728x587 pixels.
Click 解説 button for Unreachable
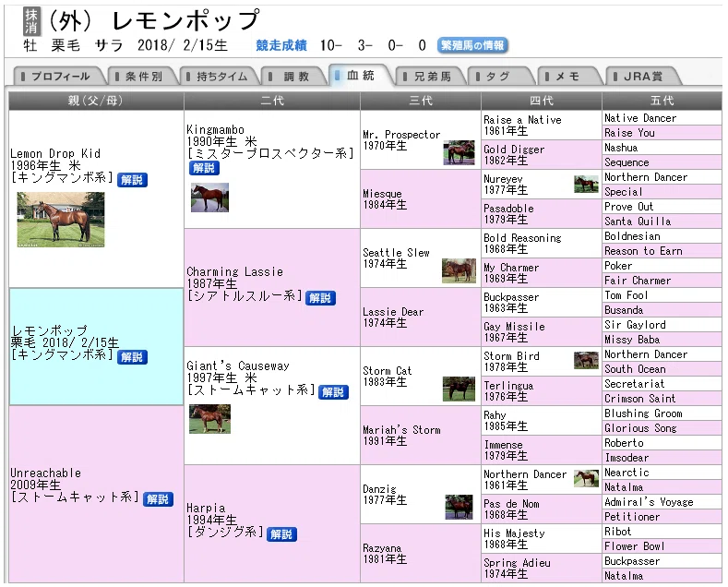point(159,499)
